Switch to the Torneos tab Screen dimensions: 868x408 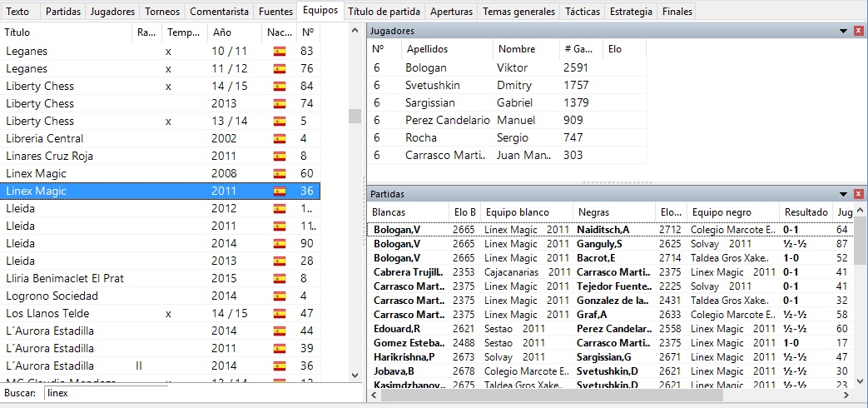point(161,12)
